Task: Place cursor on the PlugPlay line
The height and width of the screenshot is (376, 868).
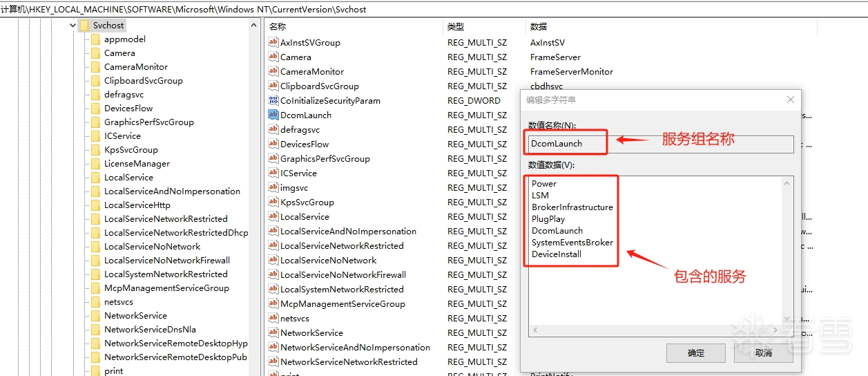Action: (x=548, y=219)
